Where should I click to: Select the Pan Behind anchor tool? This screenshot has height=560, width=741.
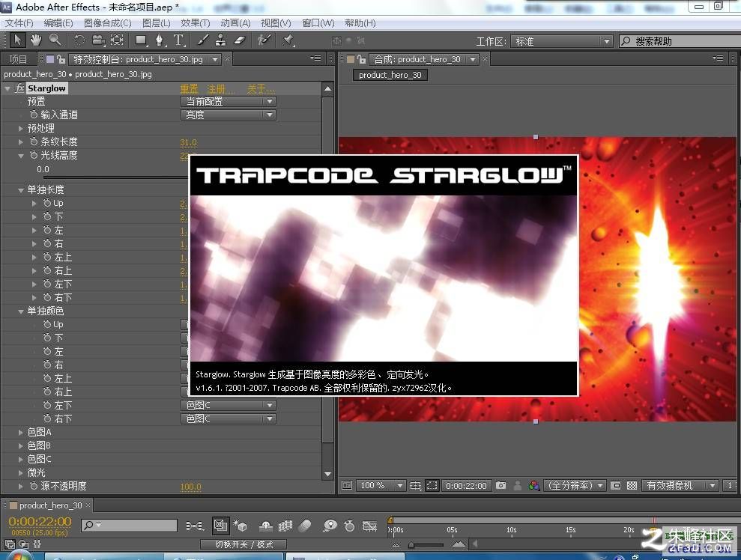click(x=117, y=40)
